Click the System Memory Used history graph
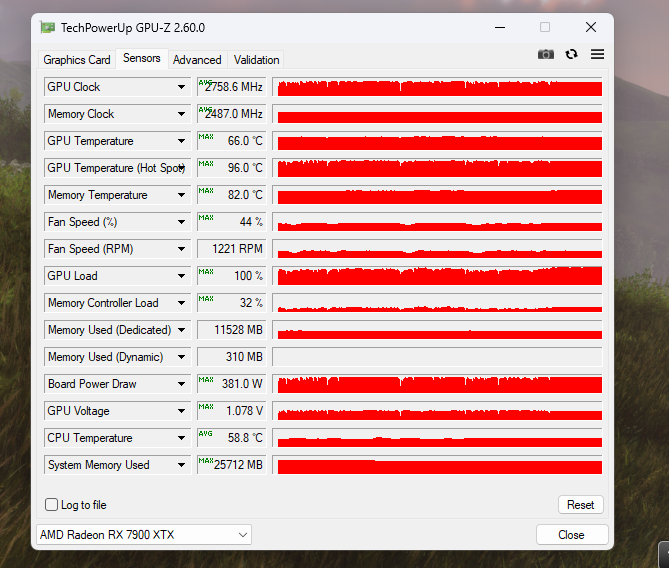 click(437, 465)
